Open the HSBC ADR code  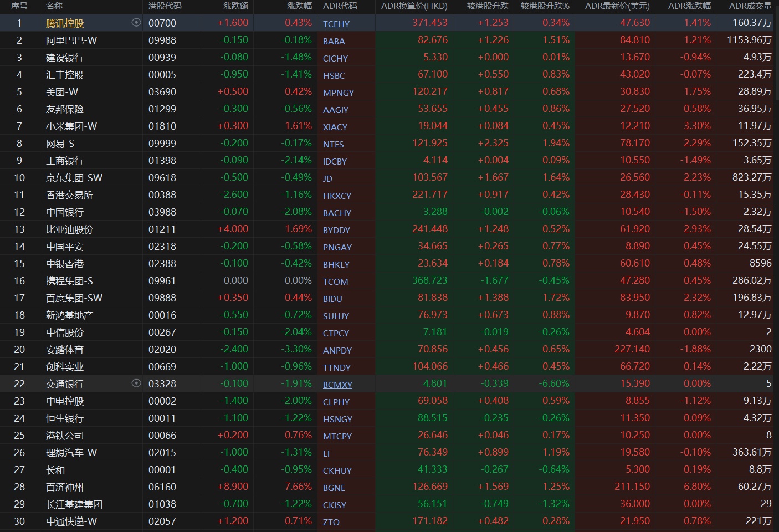coord(334,75)
